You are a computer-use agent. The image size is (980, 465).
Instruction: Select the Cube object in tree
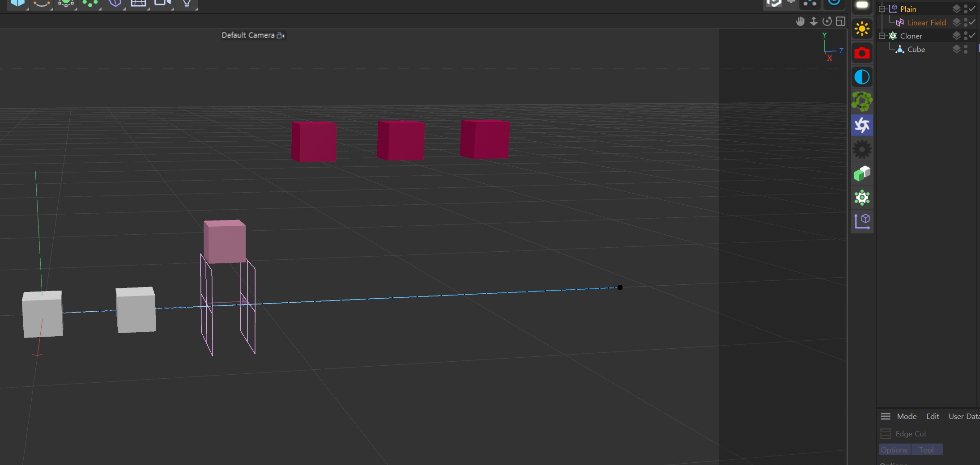coord(916,49)
